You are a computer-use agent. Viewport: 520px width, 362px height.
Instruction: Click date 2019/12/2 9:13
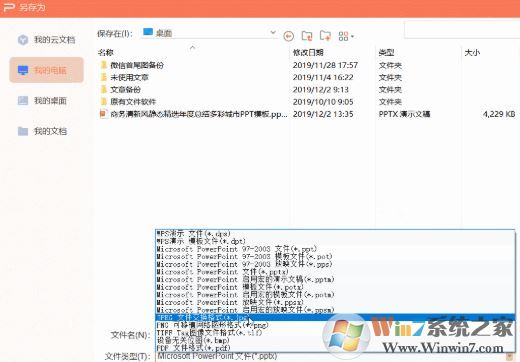tap(321, 90)
